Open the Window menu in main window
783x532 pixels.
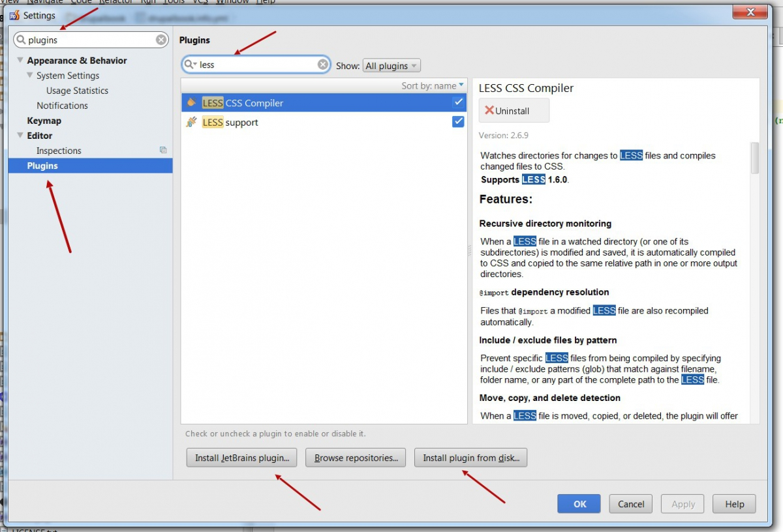point(232,2)
